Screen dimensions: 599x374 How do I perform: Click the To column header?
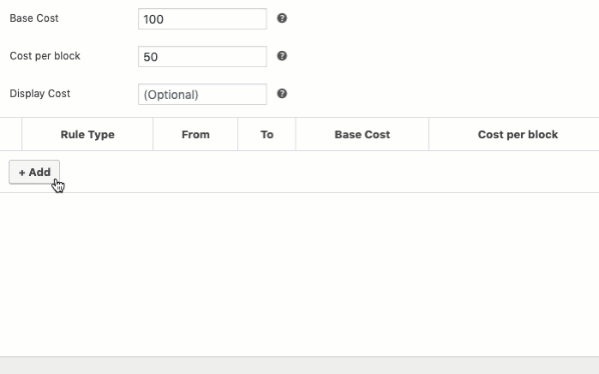[x=267, y=134]
